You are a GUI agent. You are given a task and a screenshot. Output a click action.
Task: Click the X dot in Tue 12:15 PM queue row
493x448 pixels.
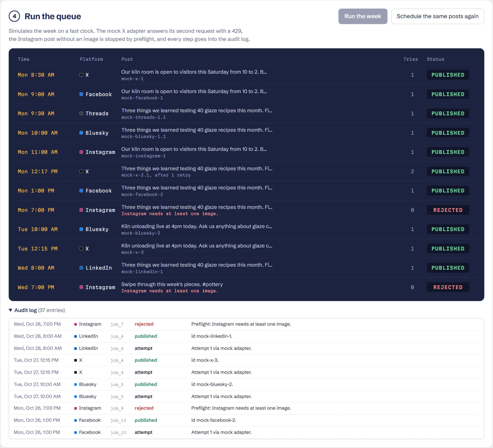coord(81,249)
